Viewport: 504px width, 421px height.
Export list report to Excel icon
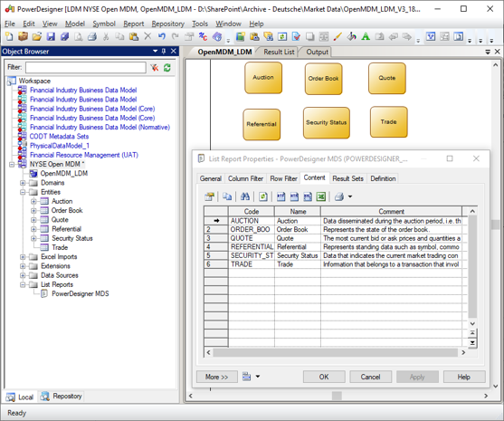click(x=321, y=196)
